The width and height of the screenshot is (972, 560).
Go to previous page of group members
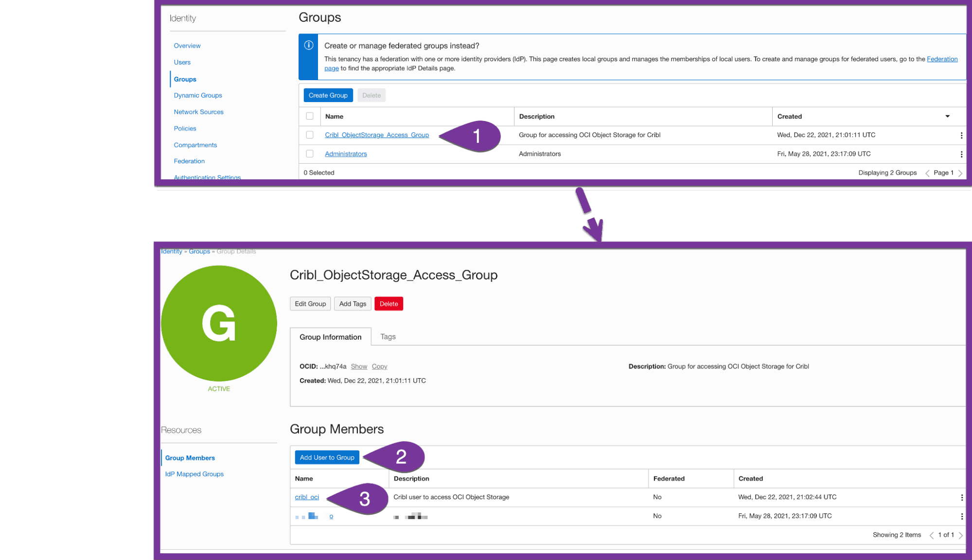(x=931, y=535)
